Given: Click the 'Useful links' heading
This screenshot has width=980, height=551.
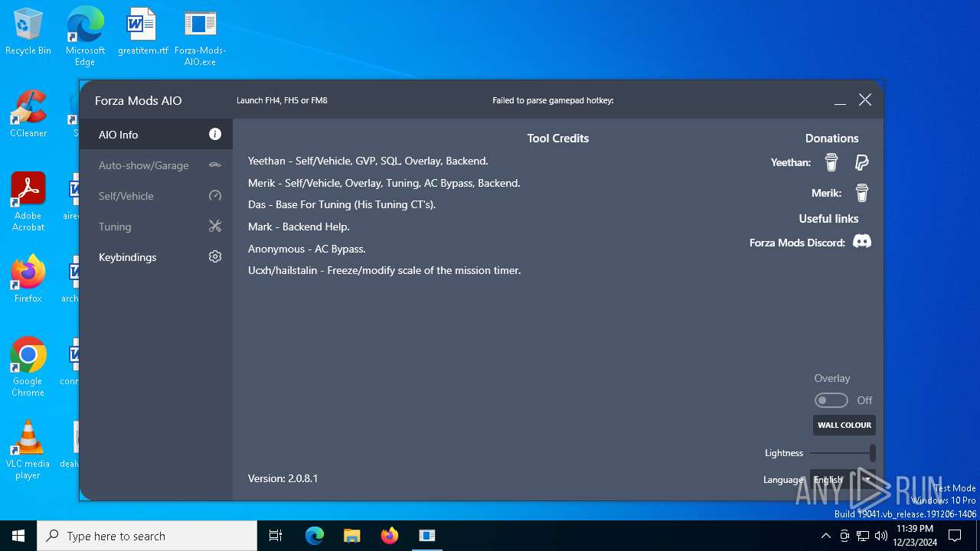Looking at the screenshot, I should [x=828, y=219].
